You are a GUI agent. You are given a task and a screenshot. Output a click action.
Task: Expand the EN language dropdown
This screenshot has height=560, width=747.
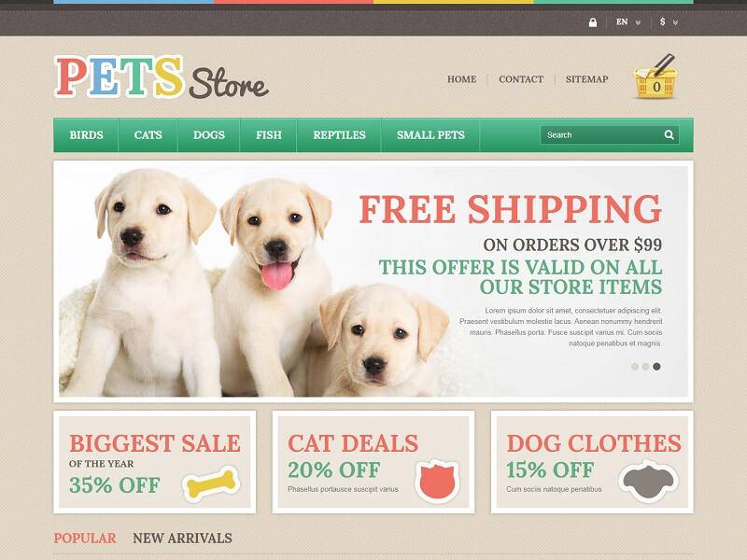tap(627, 21)
